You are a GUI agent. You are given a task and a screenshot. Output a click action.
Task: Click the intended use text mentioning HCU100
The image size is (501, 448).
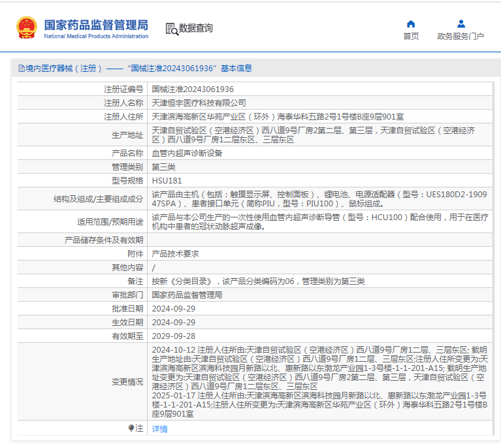tap(319, 222)
